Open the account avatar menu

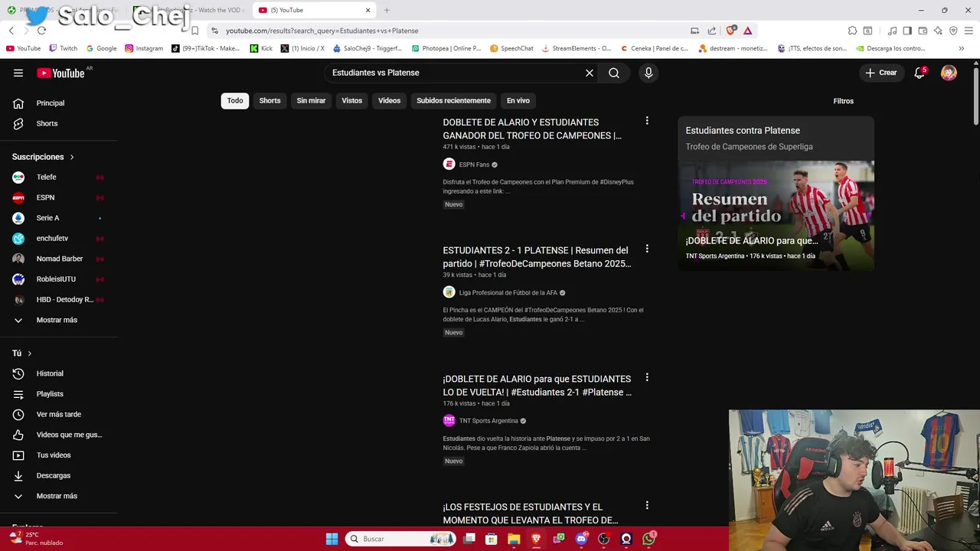(949, 73)
